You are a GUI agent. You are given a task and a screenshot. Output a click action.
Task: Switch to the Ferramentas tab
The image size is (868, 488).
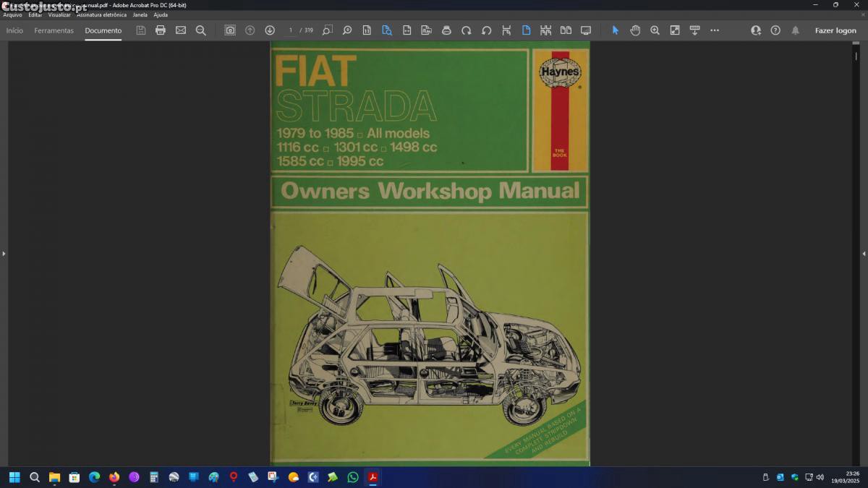54,30
